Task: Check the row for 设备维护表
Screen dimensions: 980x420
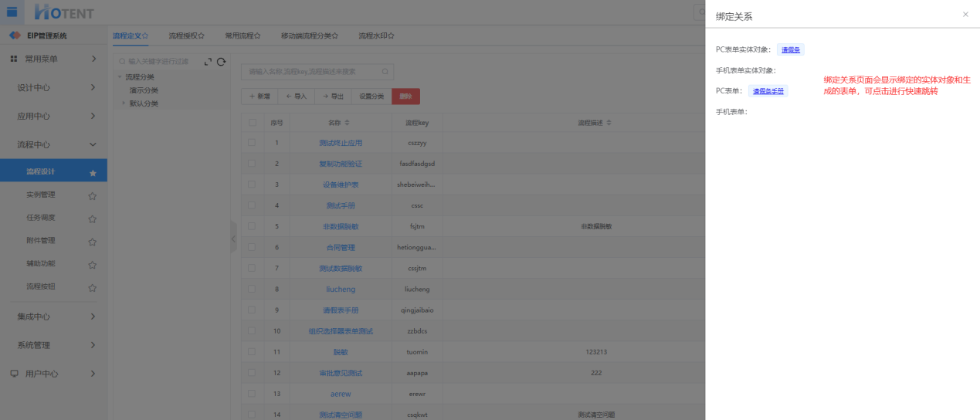Action: click(x=252, y=185)
